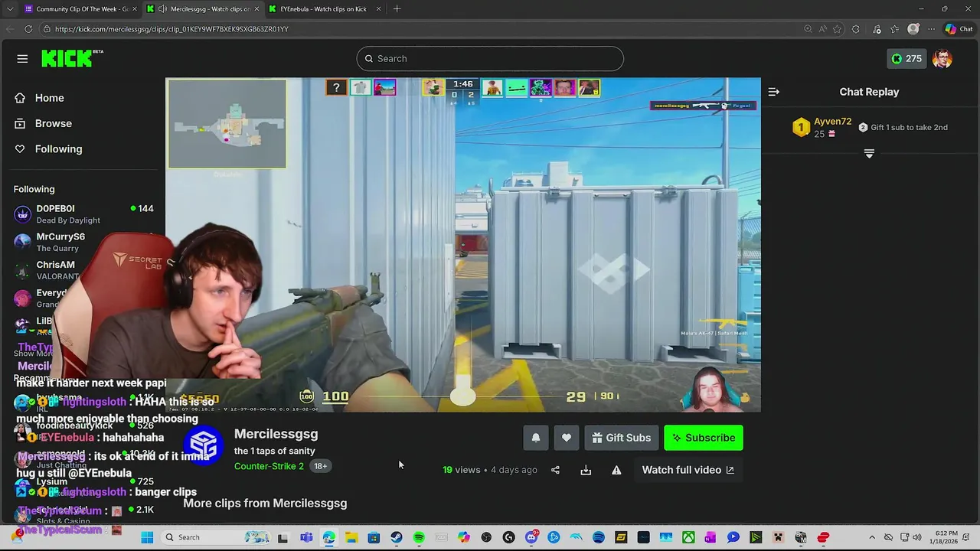The width and height of the screenshot is (980, 551).
Task: Click the share clip icon
Action: pyautogui.click(x=556, y=470)
